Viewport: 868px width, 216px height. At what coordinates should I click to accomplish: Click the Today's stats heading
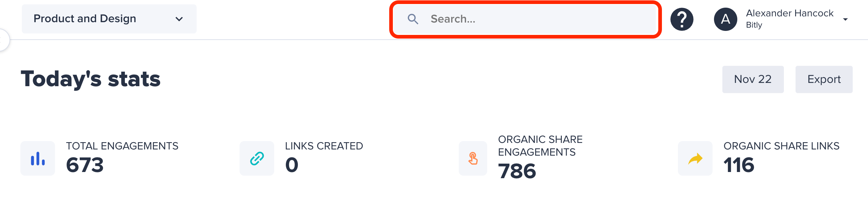[91, 79]
